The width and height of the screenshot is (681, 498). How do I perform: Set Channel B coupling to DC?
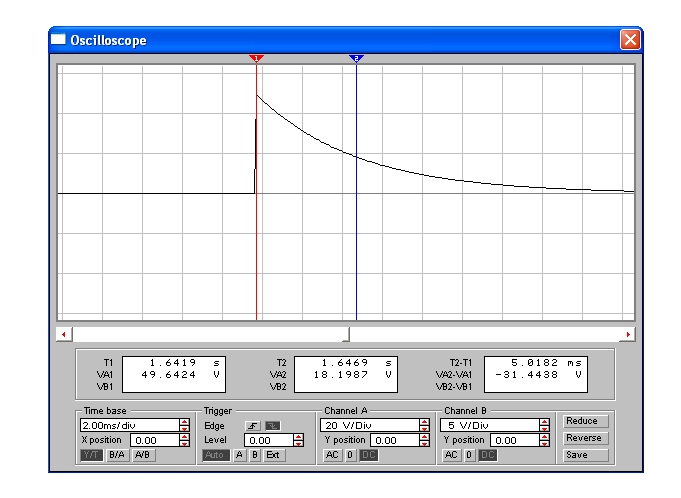(x=488, y=455)
